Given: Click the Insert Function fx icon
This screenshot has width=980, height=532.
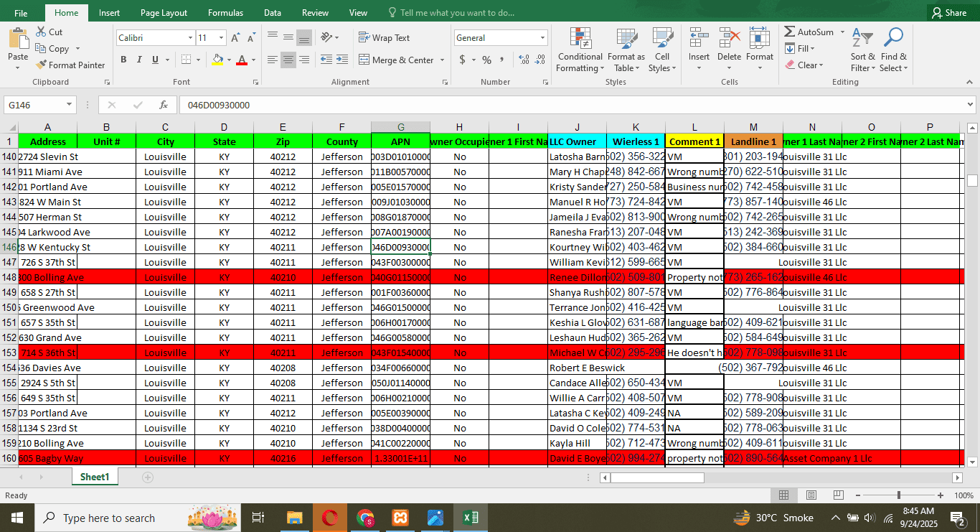Looking at the screenshot, I should 164,105.
